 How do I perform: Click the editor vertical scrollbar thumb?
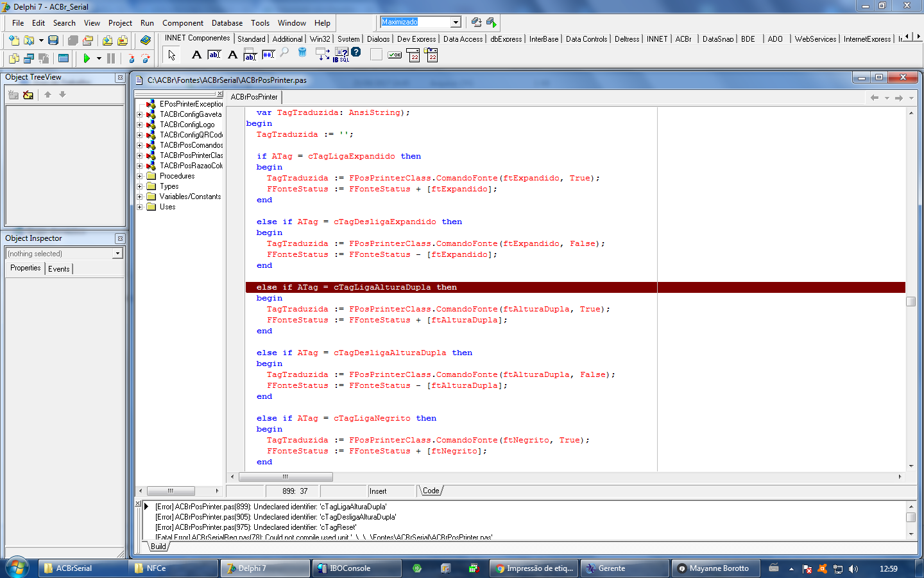click(x=911, y=302)
